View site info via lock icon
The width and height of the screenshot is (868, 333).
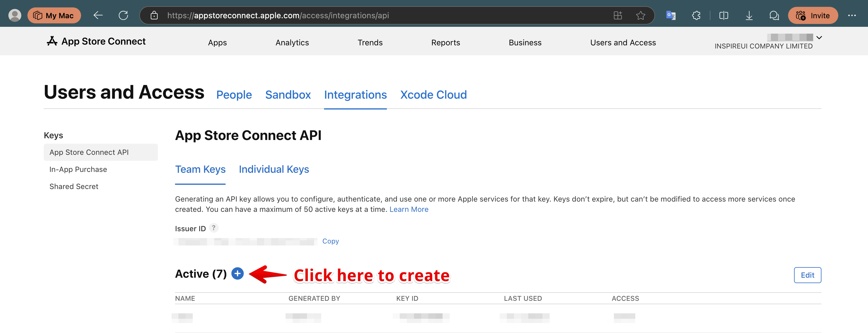(x=154, y=15)
